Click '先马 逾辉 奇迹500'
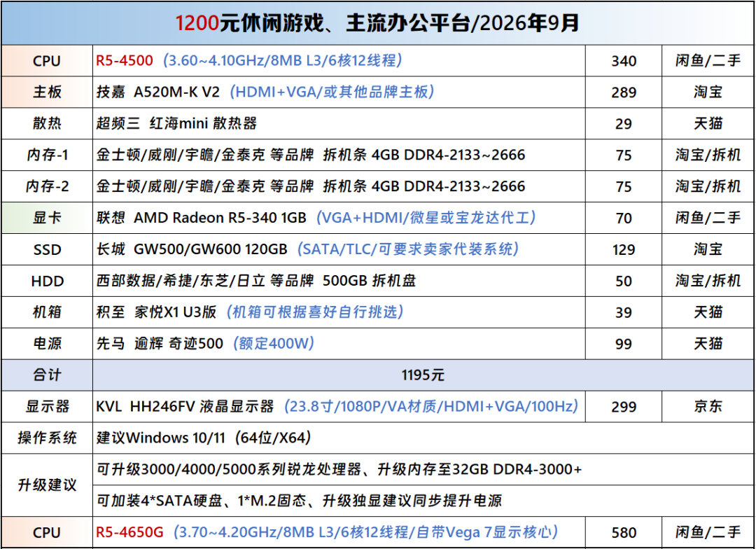 [x=160, y=344]
